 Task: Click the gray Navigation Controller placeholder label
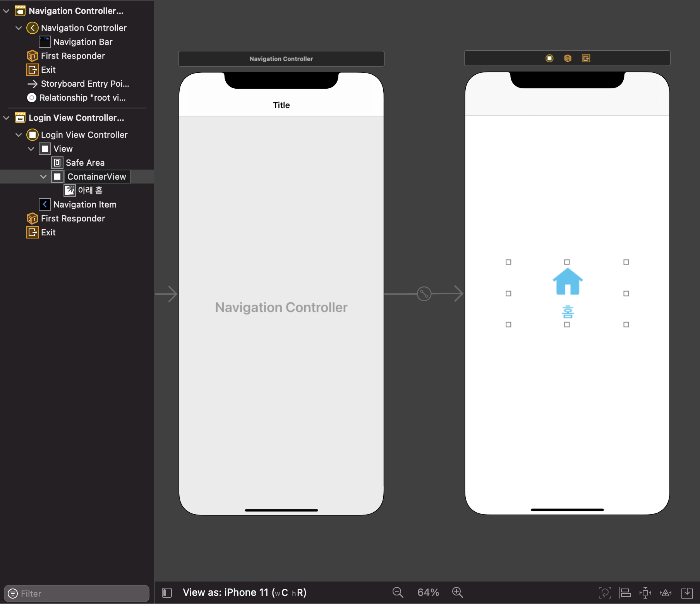pyautogui.click(x=281, y=307)
